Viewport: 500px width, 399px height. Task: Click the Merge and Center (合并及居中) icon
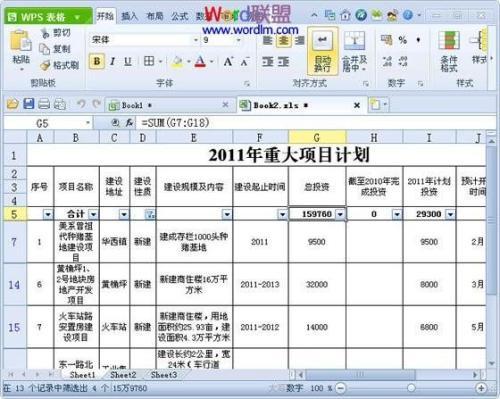(x=354, y=41)
